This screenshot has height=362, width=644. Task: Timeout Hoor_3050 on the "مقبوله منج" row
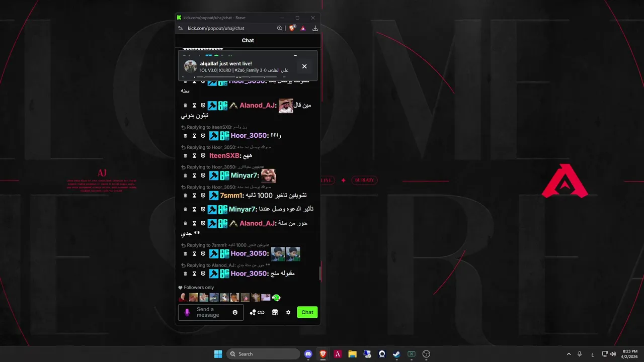[x=194, y=274]
